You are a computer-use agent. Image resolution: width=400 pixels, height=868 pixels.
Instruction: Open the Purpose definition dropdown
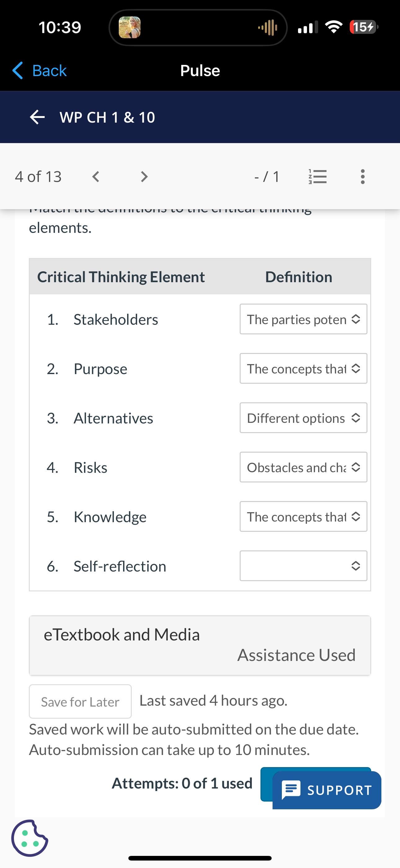[303, 368]
